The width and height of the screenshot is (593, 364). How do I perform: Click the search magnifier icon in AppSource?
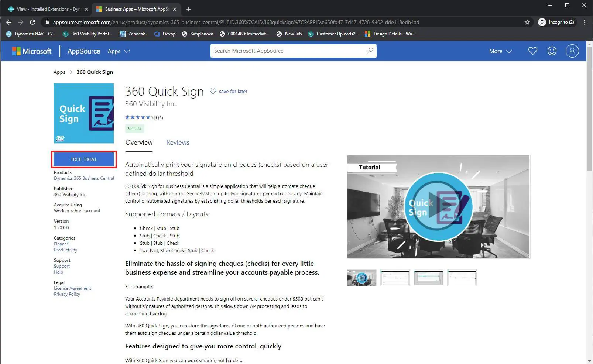370,51
